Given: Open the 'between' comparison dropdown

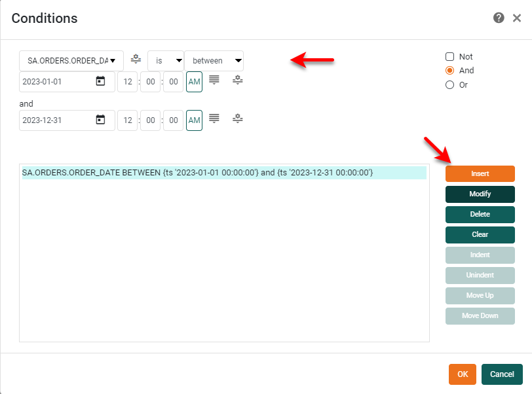Looking at the screenshot, I should click(214, 60).
